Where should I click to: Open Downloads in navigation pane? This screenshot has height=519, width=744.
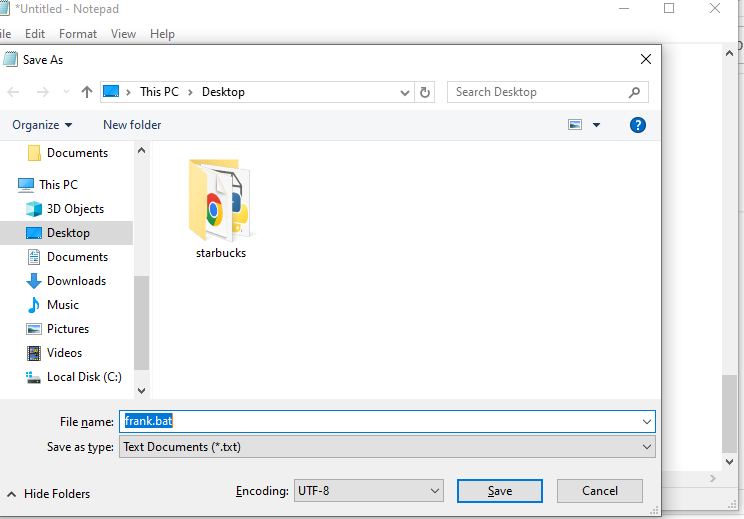click(x=66, y=281)
